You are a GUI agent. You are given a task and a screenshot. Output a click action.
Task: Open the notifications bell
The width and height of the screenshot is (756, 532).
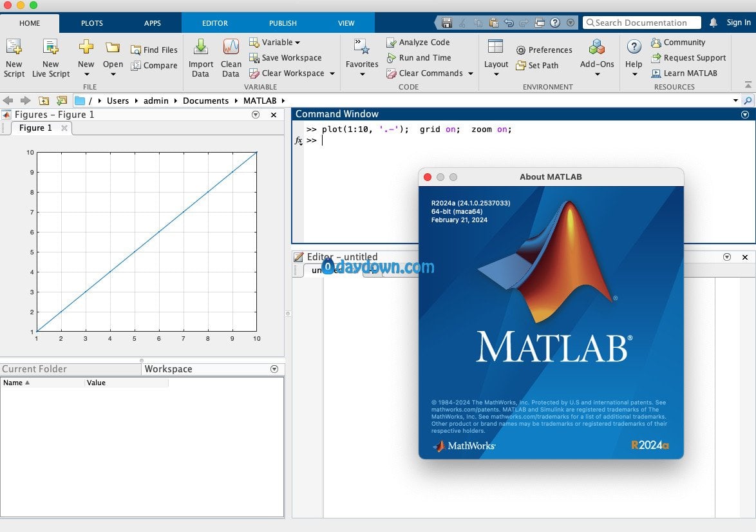[x=713, y=23]
